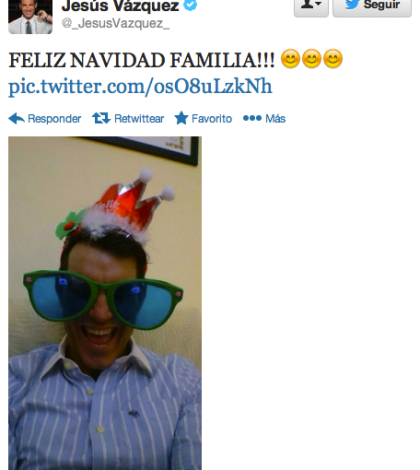Select the Responder text link
Screen dimensions: 420x470
54,118
